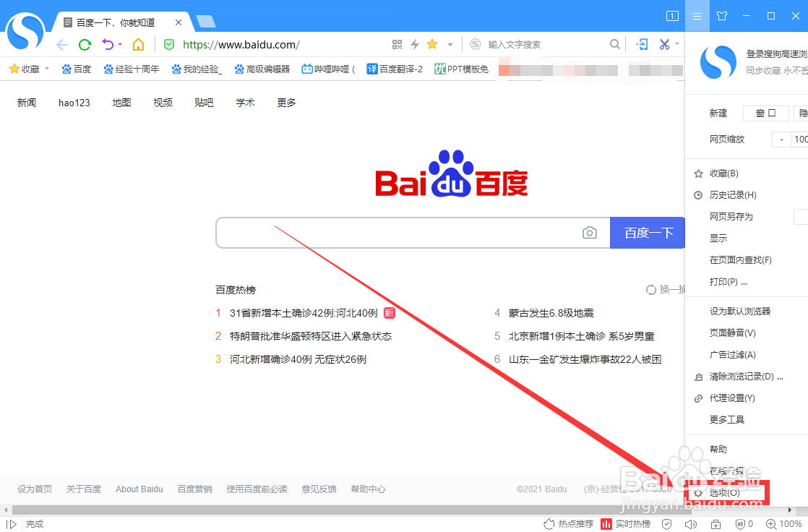Reload the page with refresh icon

point(85,45)
